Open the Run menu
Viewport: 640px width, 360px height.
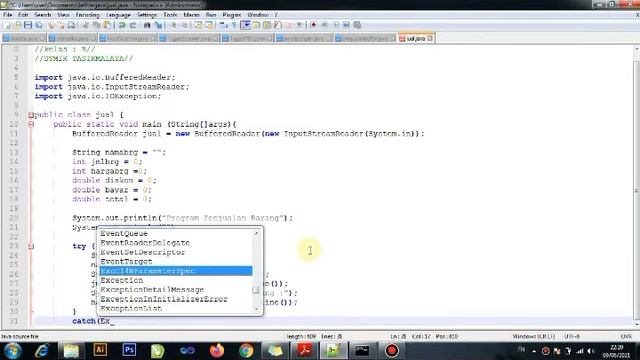point(211,15)
